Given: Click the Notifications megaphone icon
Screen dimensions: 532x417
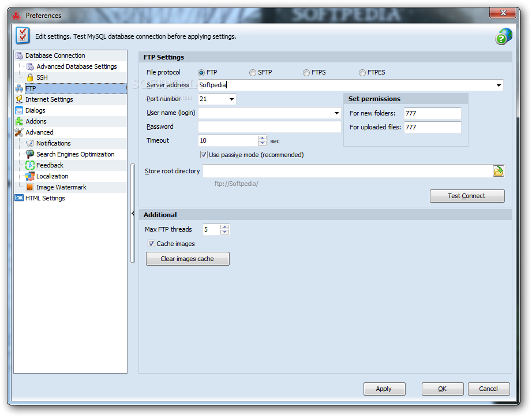Looking at the screenshot, I should click(30, 143).
